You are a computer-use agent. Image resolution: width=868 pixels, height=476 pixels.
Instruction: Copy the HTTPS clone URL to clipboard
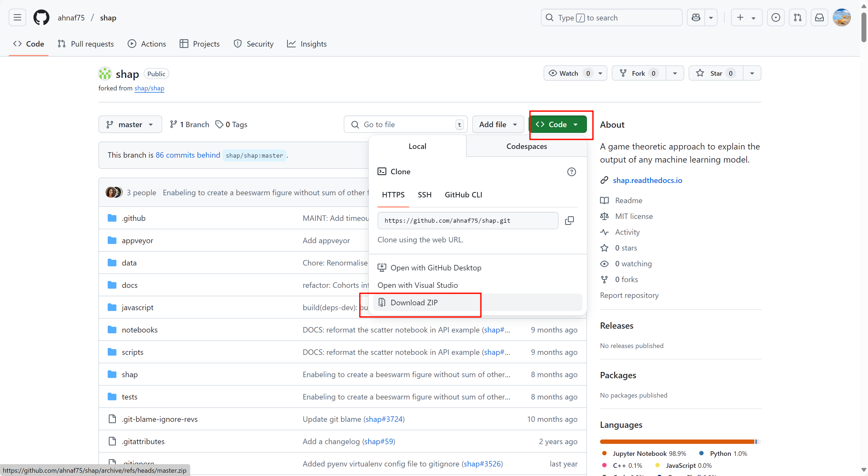569,221
